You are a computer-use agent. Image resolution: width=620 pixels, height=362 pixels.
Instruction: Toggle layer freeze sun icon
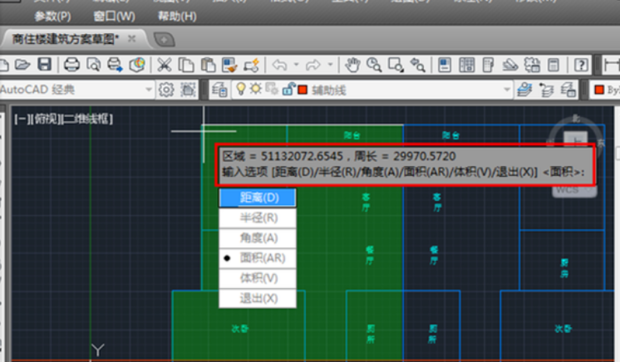coord(255,89)
